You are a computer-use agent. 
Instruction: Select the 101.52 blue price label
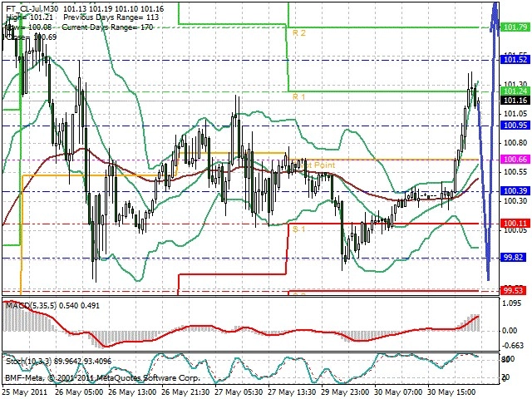tap(514, 60)
